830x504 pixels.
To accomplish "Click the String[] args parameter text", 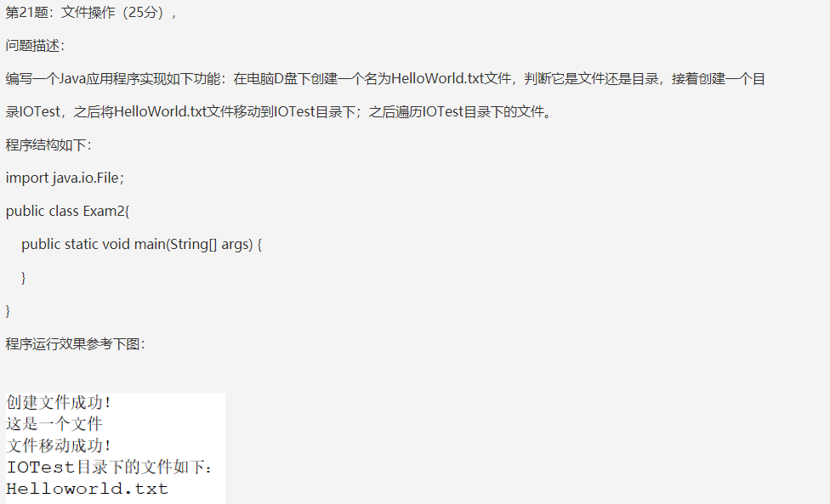I will pos(210,244).
